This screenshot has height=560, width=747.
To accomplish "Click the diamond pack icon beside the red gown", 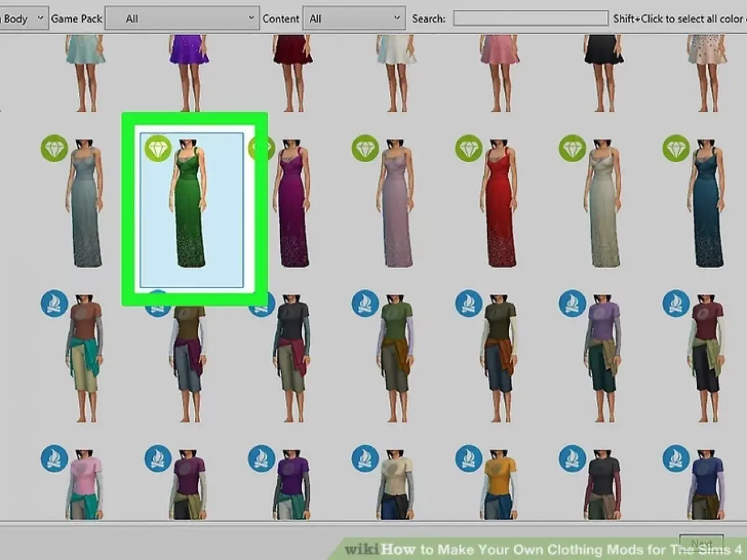I will pos(469,149).
